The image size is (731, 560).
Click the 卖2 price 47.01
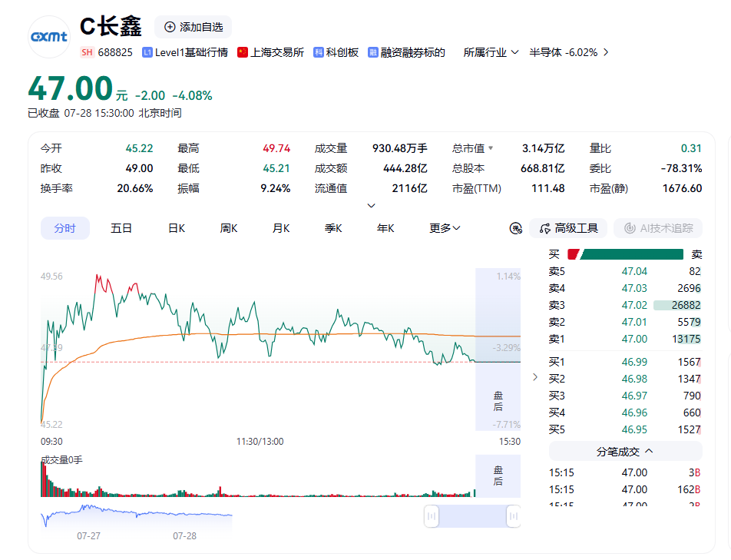point(634,322)
